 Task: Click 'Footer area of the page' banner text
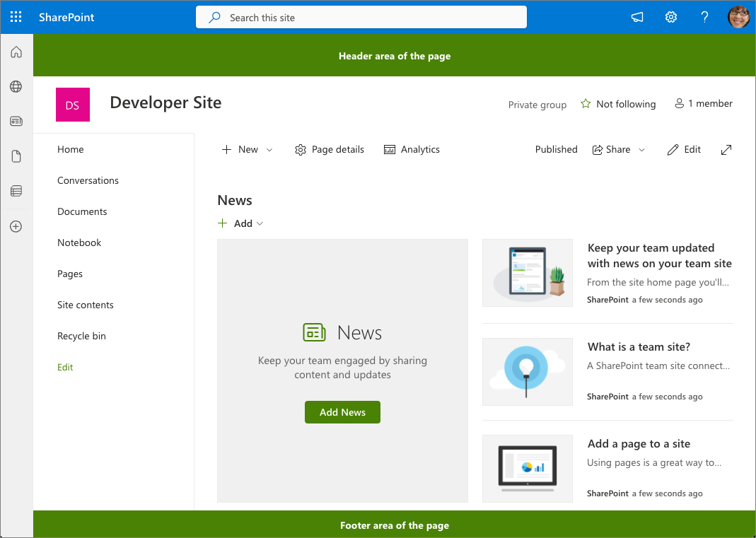click(395, 525)
